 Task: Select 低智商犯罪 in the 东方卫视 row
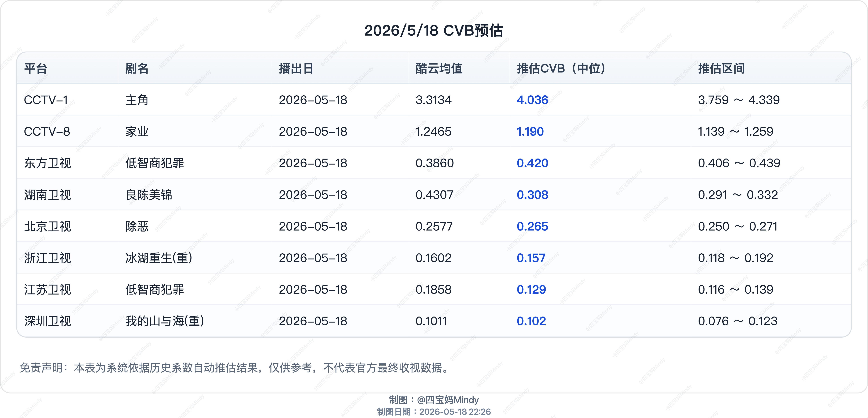pos(155,163)
